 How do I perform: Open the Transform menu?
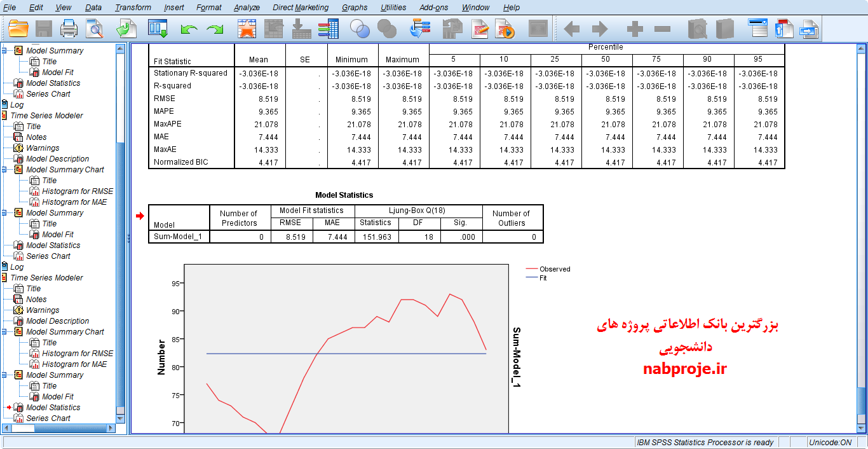[133, 8]
